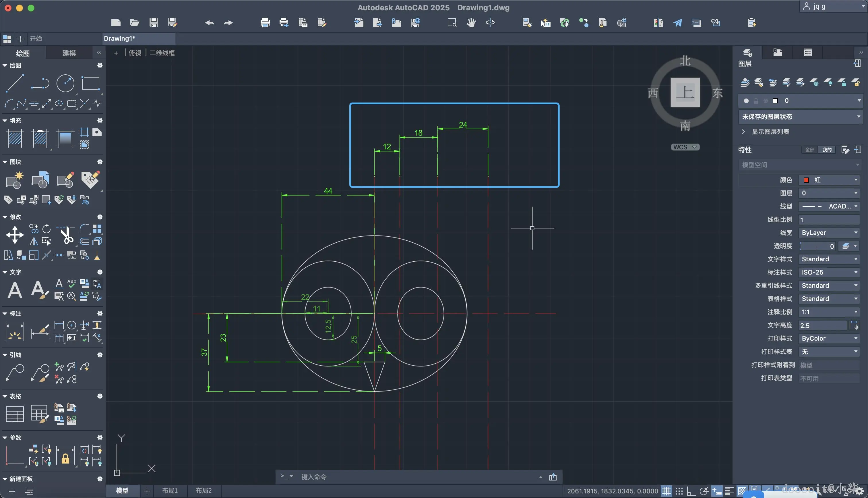Select the Hatch fill tool
868x498 pixels.
15,138
